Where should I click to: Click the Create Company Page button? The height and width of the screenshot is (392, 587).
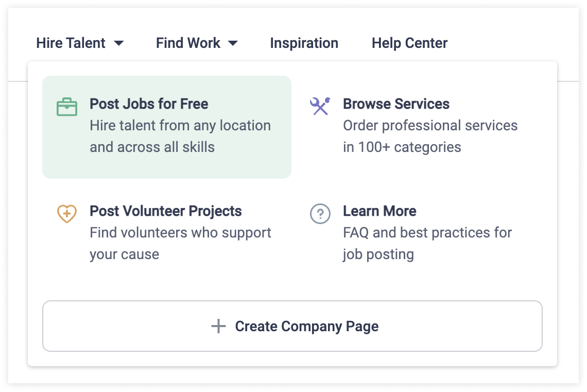click(292, 326)
